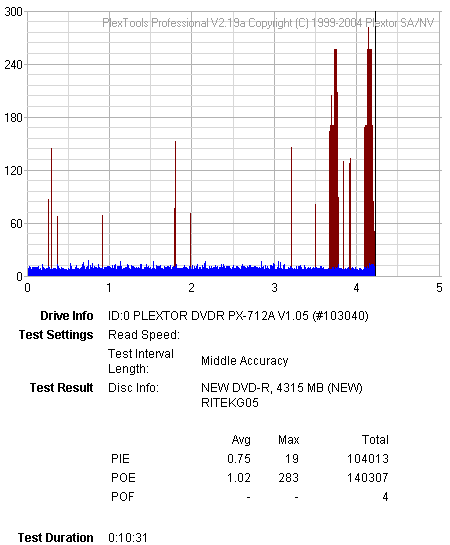The width and height of the screenshot is (450, 545).
Task: Click the Middle Accuracy setting value
Action: point(245,361)
